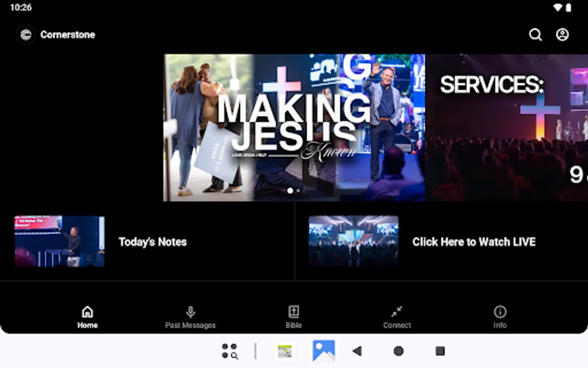Open the Photos gallery app in the taskbar
The image size is (588, 368).
pyautogui.click(x=324, y=351)
